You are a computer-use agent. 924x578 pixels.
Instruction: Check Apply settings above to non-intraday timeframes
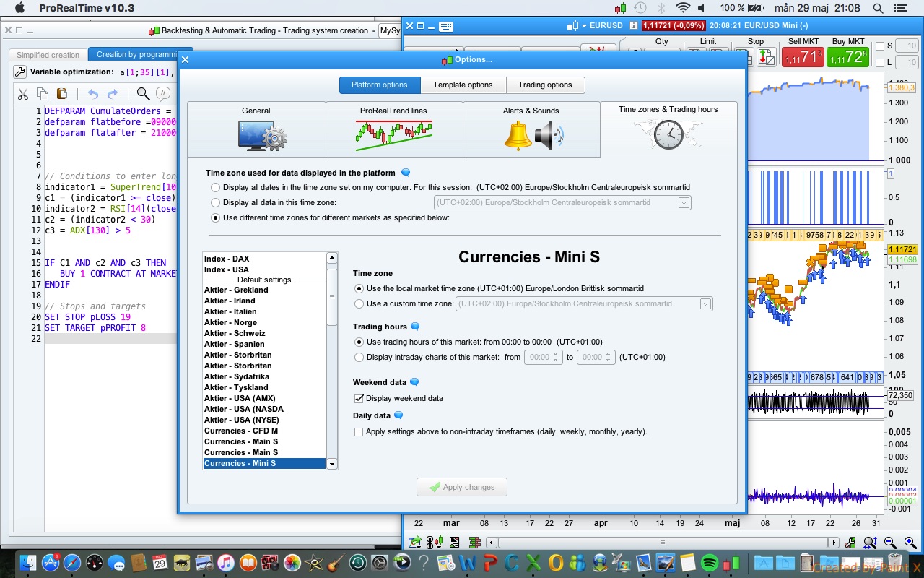tap(359, 432)
